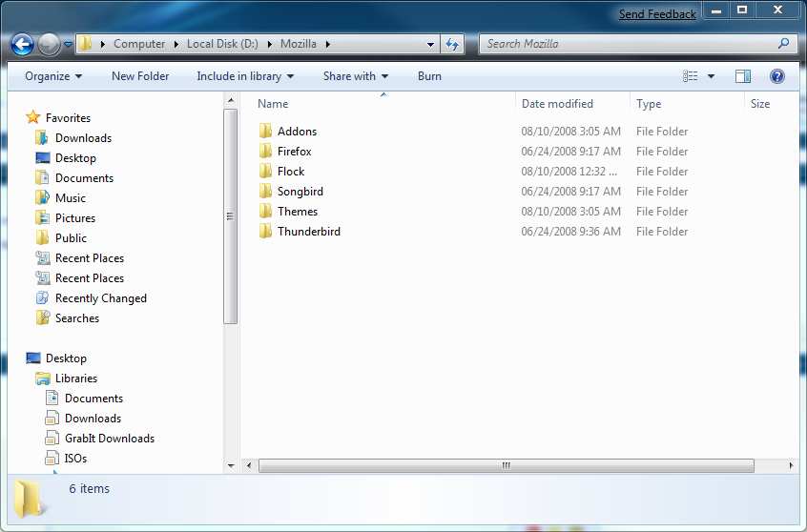
Task: Open the Organize menu
Action: 53,76
